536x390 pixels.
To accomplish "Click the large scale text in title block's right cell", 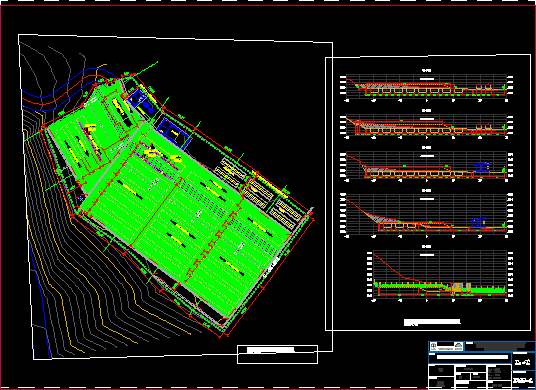I will [x=522, y=362].
